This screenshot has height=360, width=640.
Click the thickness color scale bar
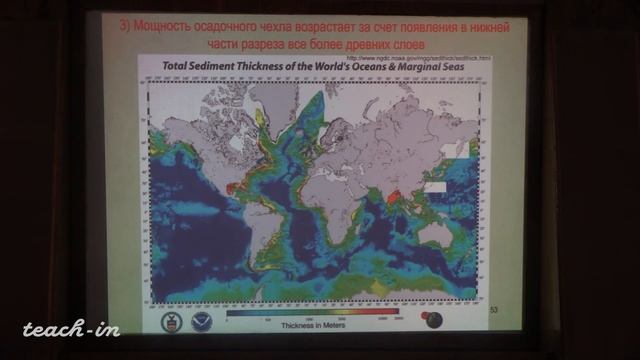coord(313,312)
